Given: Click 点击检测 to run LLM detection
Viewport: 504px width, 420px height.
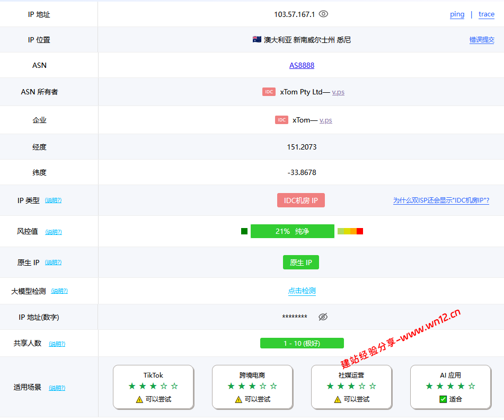Looking at the screenshot, I should [x=302, y=291].
